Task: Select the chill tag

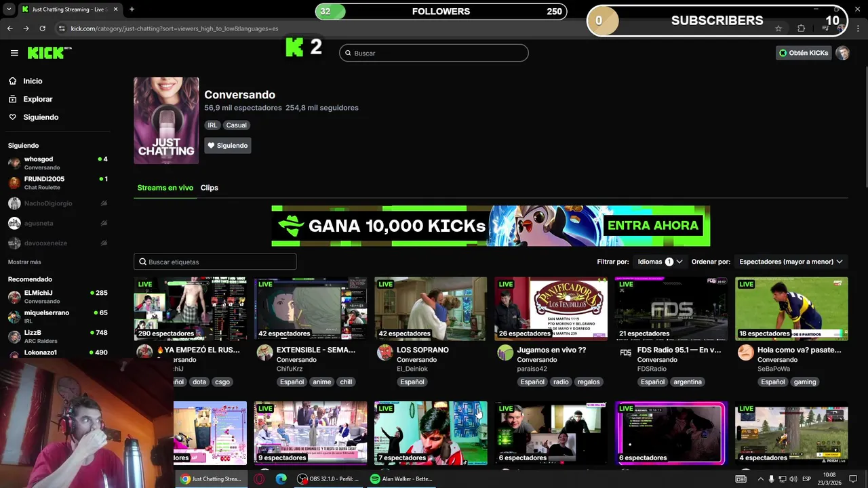Action: click(x=346, y=382)
